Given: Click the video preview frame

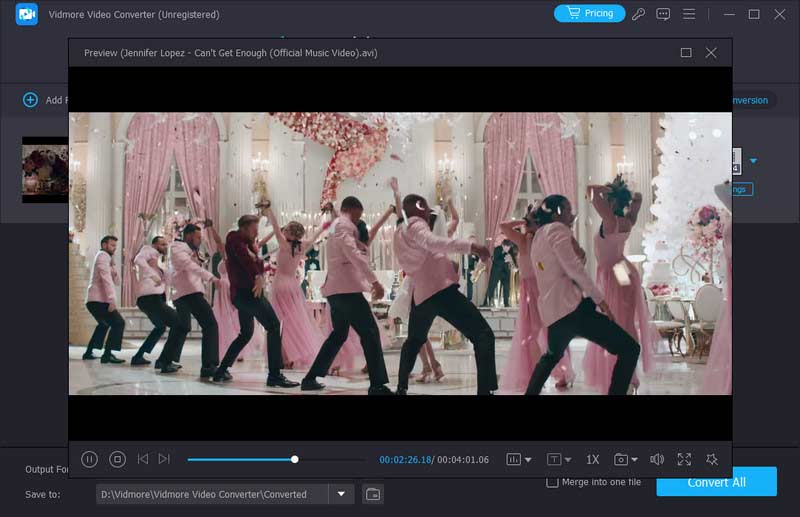Looking at the screenshot, I should click(x=400, y=253).
